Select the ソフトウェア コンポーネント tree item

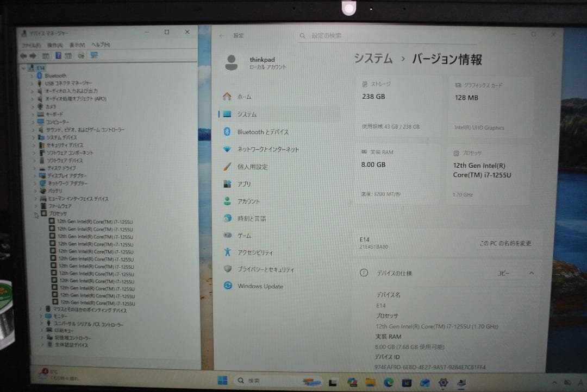click(x=70, y=153)
